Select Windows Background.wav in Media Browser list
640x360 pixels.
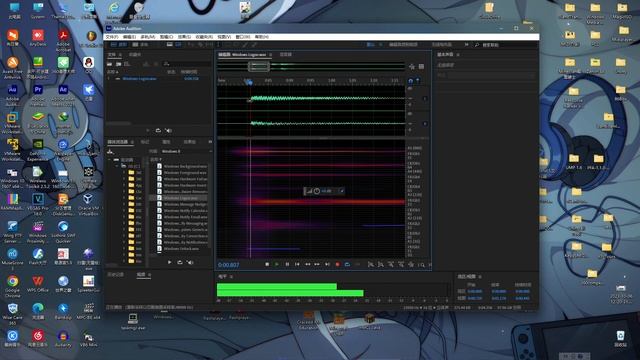pyautogui.click(x=185, y=166)
